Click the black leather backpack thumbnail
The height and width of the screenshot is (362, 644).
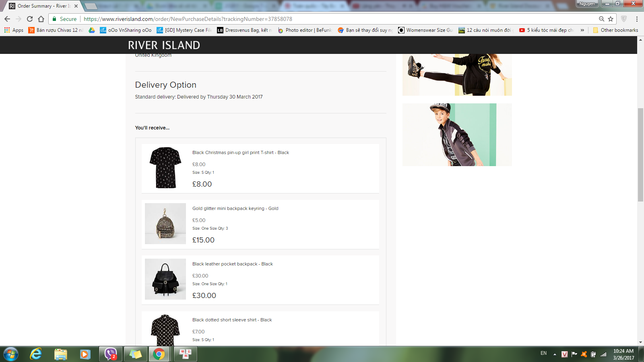pos(165,279)
